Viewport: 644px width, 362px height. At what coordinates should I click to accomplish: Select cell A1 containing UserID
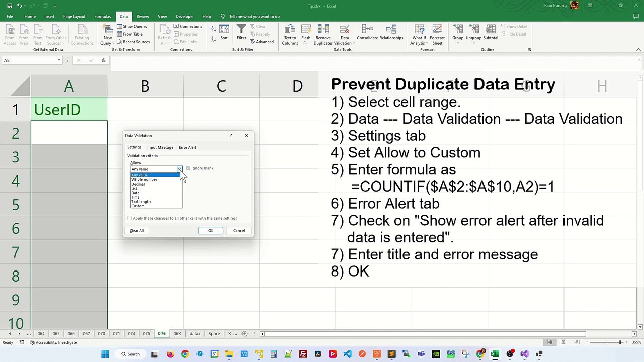click(69, 109)
